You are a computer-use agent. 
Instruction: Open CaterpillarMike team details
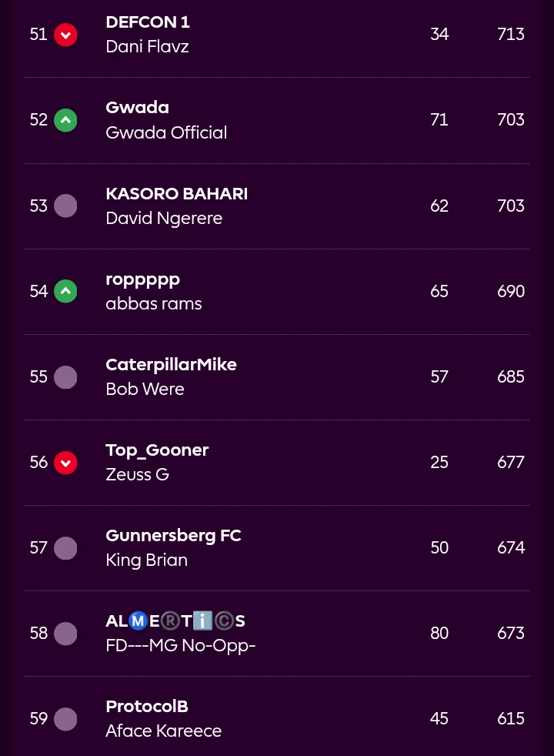171,364
